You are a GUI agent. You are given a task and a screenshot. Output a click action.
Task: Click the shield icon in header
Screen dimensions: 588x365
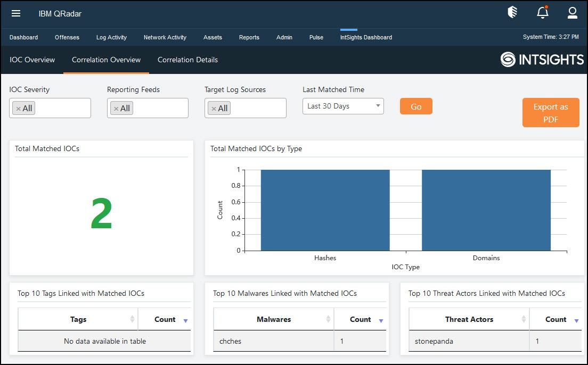[x=512, y=12]
